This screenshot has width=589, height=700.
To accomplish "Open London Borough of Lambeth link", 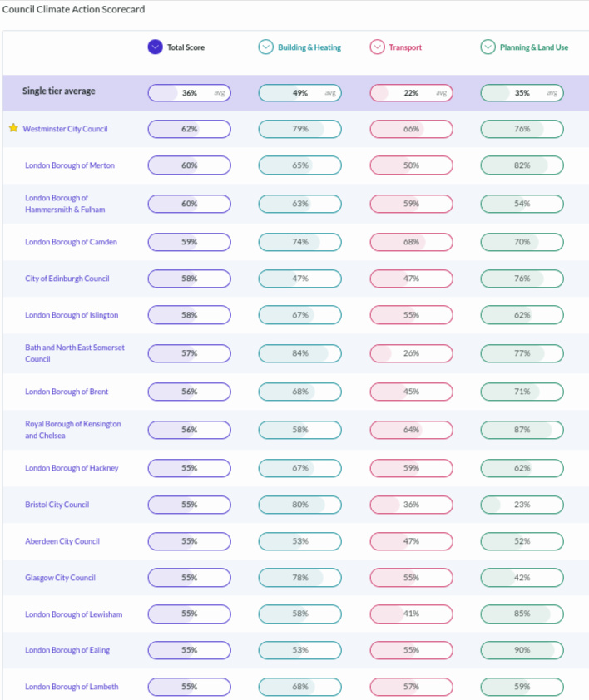I will [x=72, y=687].
